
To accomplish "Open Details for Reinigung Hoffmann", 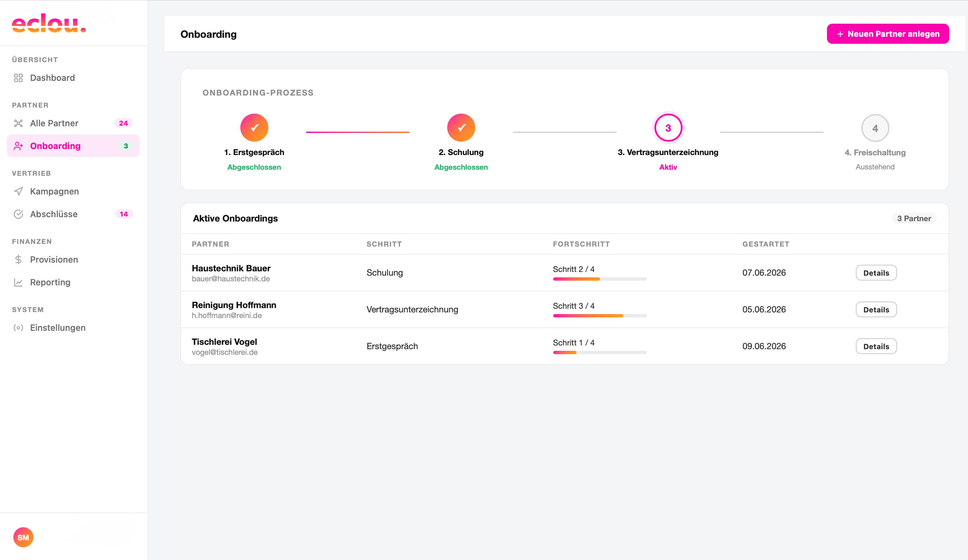I will (x=876, y=310).
